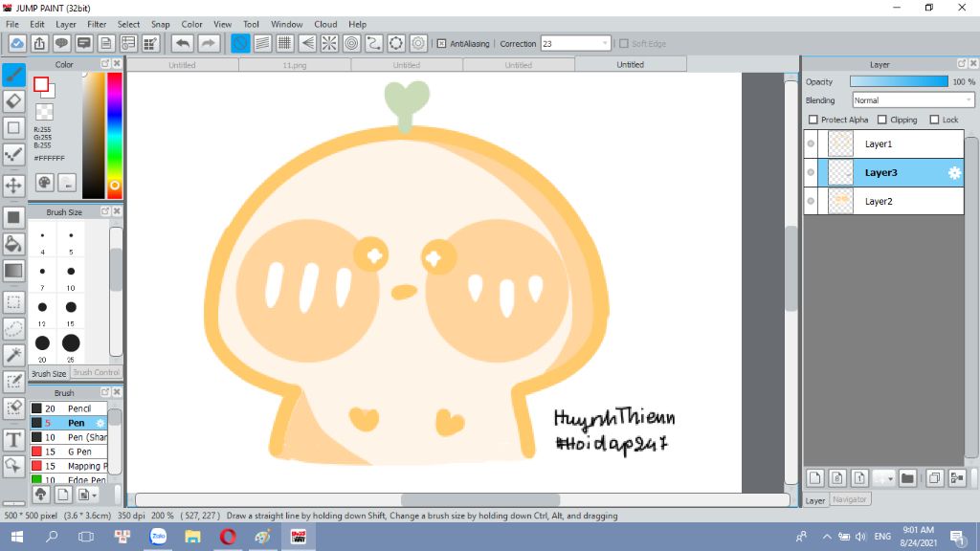This screenshot has width=980, height=551.
Task: Add a new layer from the Layer panel
Action: click(815, 478)
